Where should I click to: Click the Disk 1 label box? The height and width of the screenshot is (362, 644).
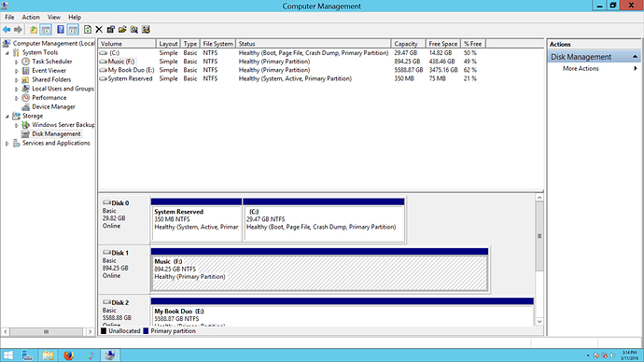pyautogui.click(x=124, y=270)
